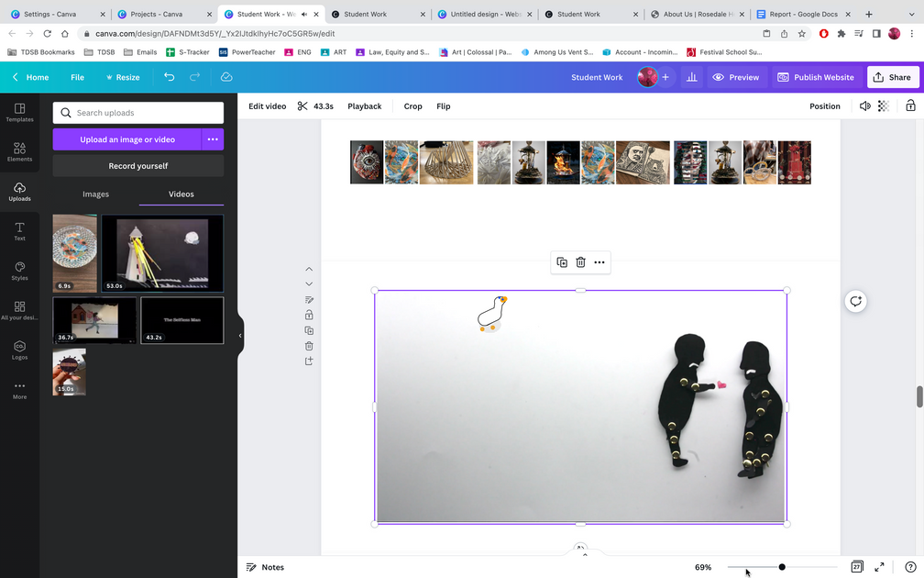Open the Elements side panel
This screenshot has height=578, width=924.
click(x=19, y=151)
